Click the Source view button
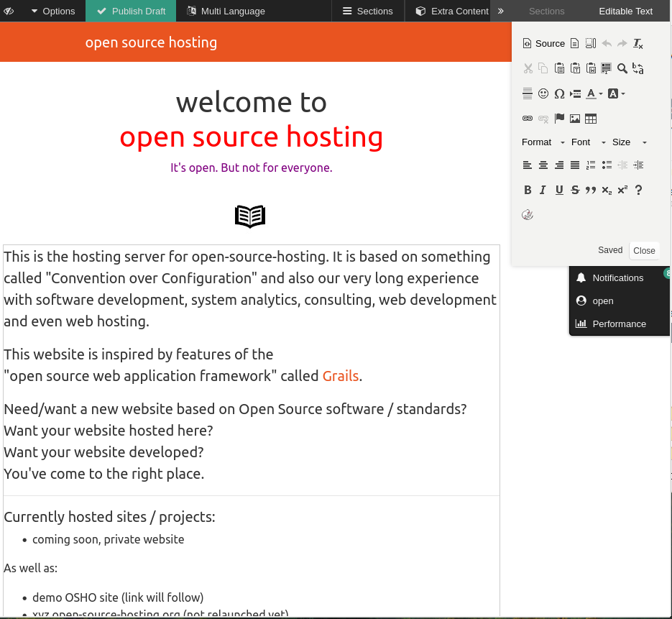Image resolution: width=672 pixels, height=619 pixels. (543, 44)
